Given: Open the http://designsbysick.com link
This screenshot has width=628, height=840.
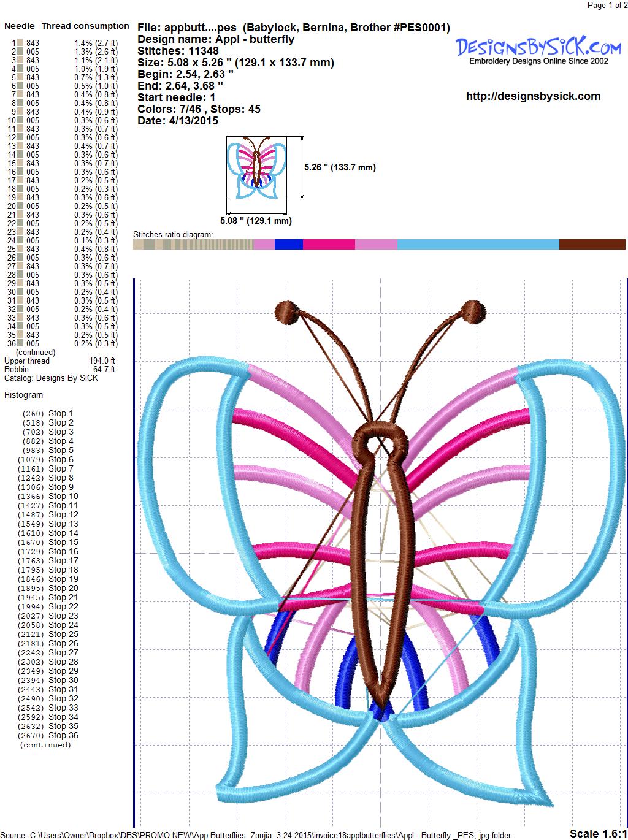Looking at the screenshot, I should coord(533,96).
